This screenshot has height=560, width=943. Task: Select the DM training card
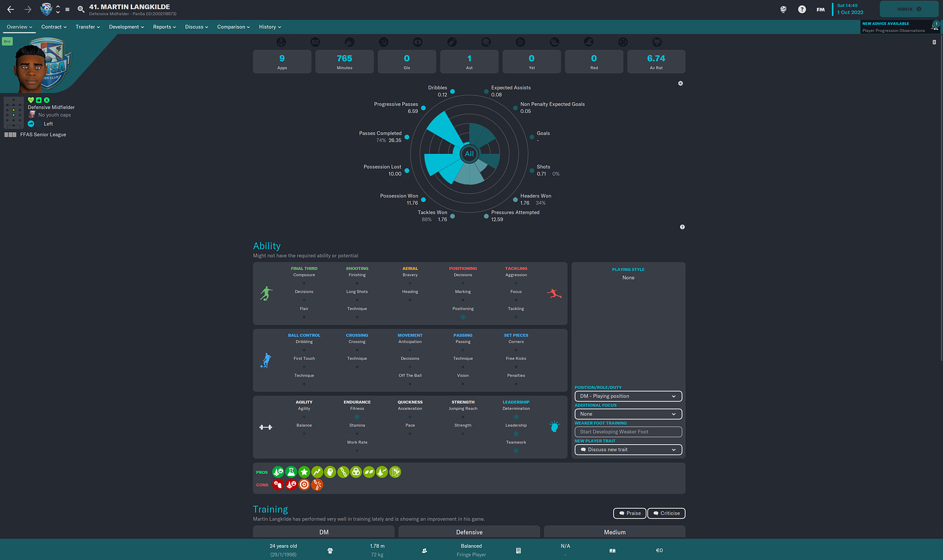click(324, 532)
